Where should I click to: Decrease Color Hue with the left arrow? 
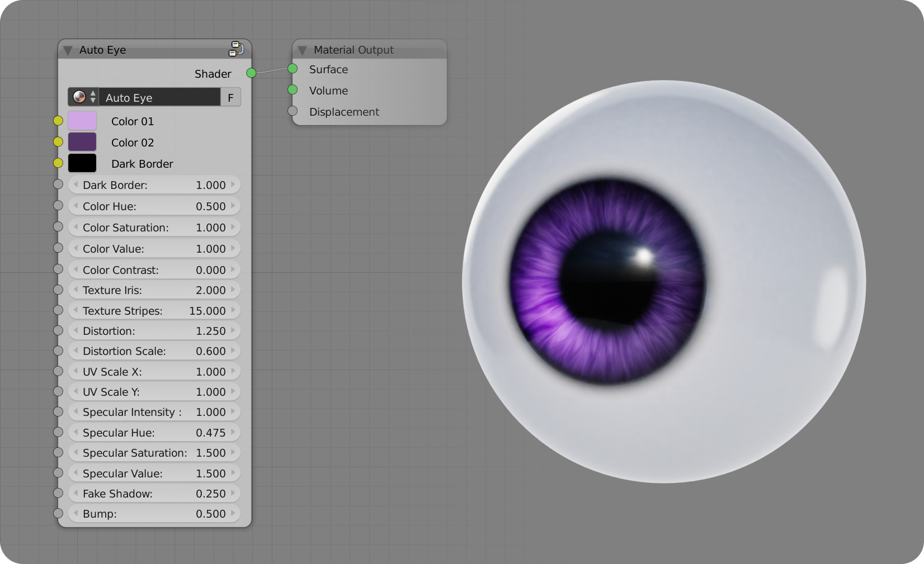tap(75, 206)
